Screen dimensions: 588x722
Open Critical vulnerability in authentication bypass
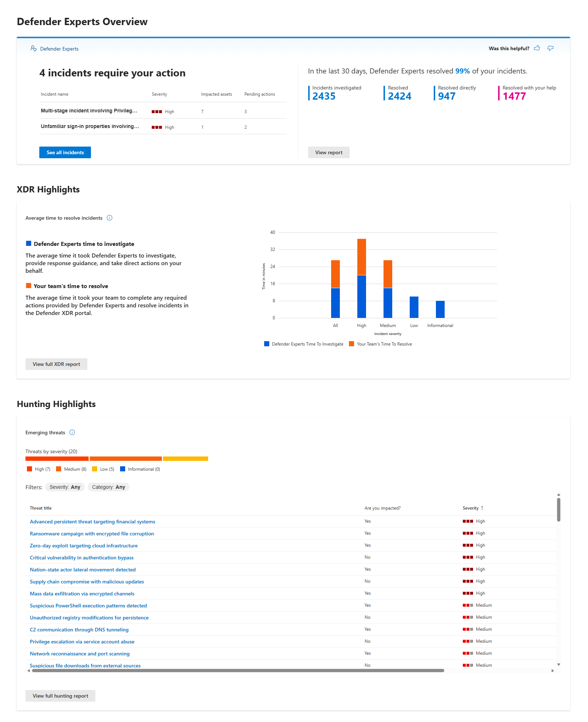point(82,558)
